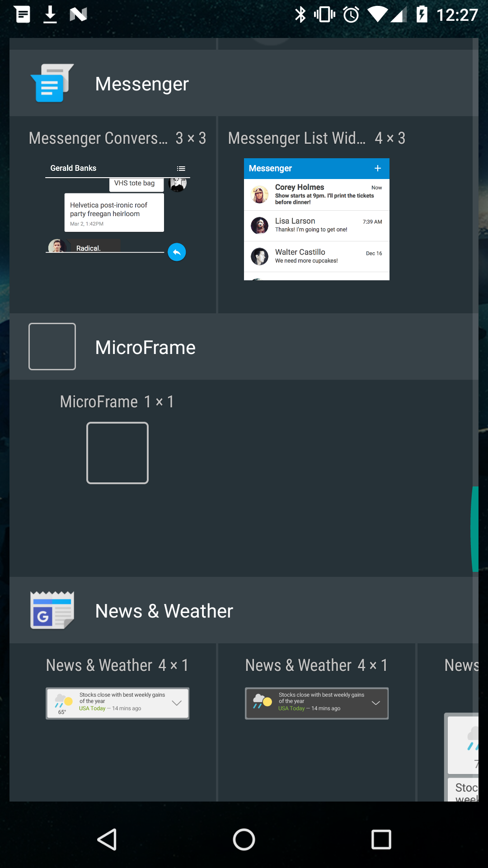488x868 pixels.
Task: Tap Messenger title in list widget header
Action: pos(270,168)
